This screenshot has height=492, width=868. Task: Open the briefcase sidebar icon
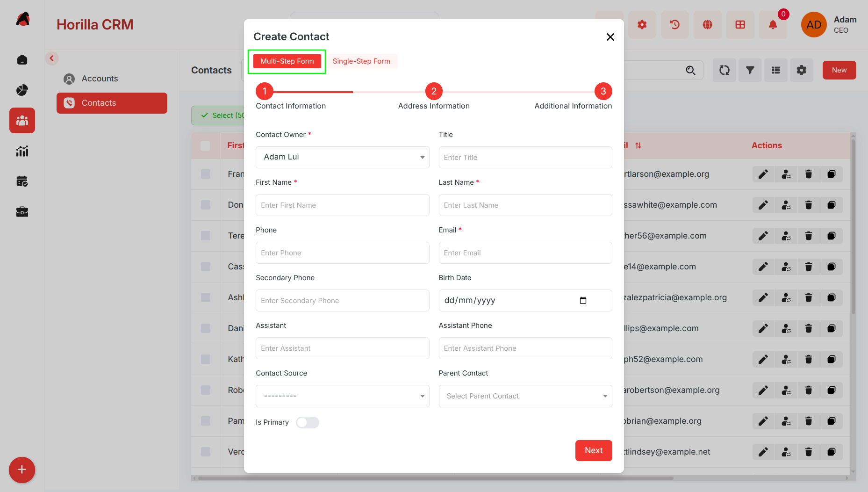(22, 212)
